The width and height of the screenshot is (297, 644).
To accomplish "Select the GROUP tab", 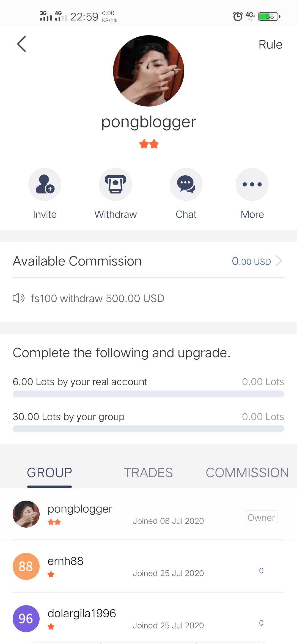I will 50,473.
